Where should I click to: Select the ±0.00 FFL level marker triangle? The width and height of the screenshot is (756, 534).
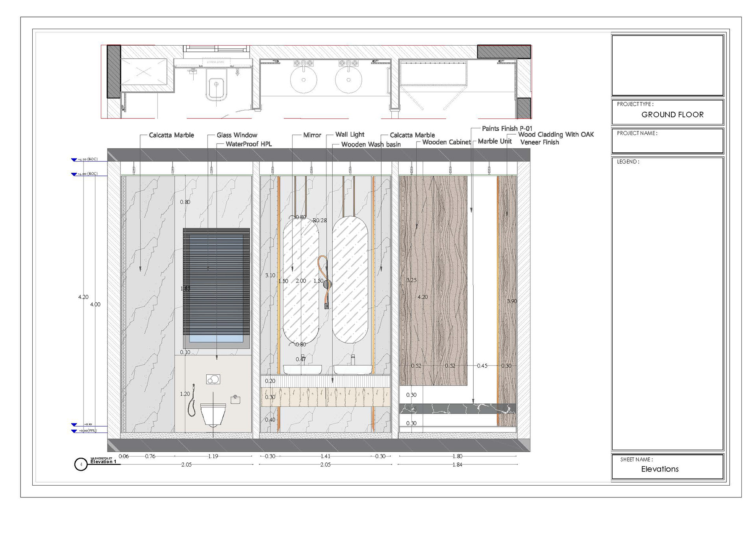[x=74, y=431]
